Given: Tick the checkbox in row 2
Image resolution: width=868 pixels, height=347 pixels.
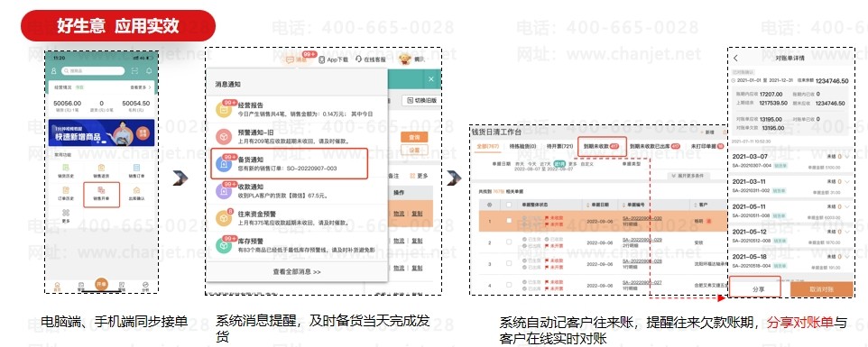Looking at the screenshot, I should click(x=509, y=242).
